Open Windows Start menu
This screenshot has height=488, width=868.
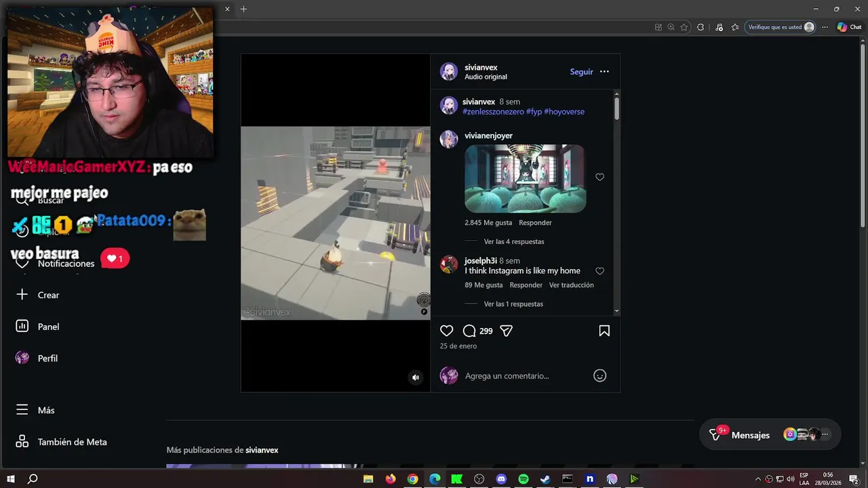10,479
